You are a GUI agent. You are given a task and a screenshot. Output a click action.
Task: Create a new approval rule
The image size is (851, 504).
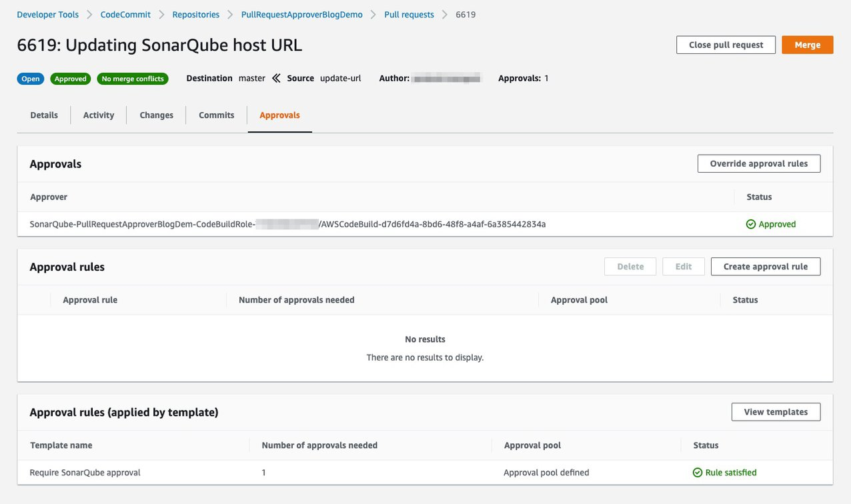(766, 267)
